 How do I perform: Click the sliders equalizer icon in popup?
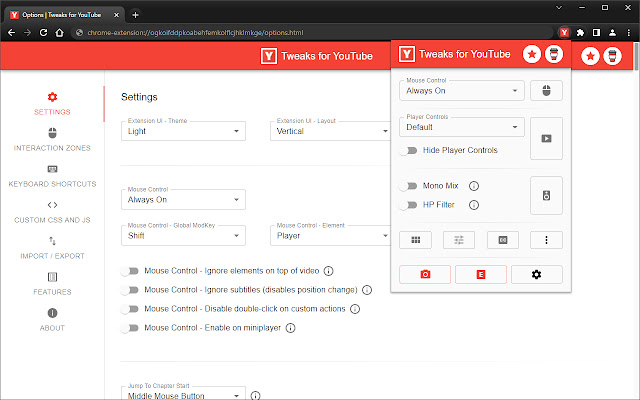(x=459, y=240)
